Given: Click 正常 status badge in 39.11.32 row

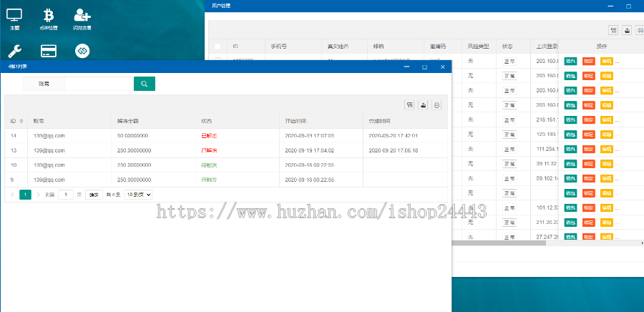Looking at the screenshot, I should pyautogui.click(x=509, y=164).
